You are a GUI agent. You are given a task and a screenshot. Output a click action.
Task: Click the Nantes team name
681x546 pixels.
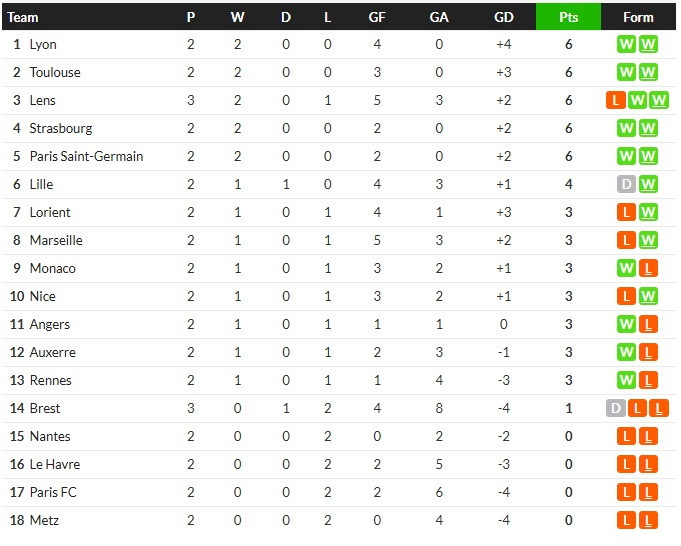point(50,437)
